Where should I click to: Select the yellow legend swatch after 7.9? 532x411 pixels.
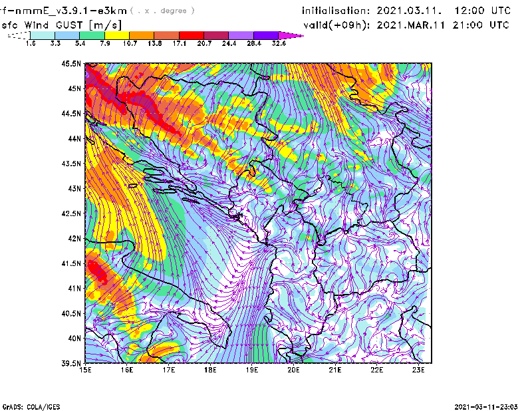pyautogui.click(x=117, y=35)
